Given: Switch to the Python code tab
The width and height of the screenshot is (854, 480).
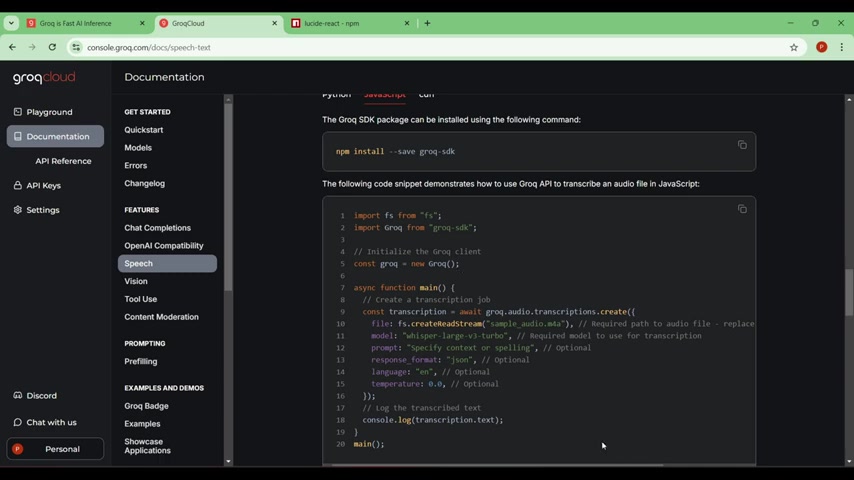Looking at the screenshot, I should pos(337,96).
